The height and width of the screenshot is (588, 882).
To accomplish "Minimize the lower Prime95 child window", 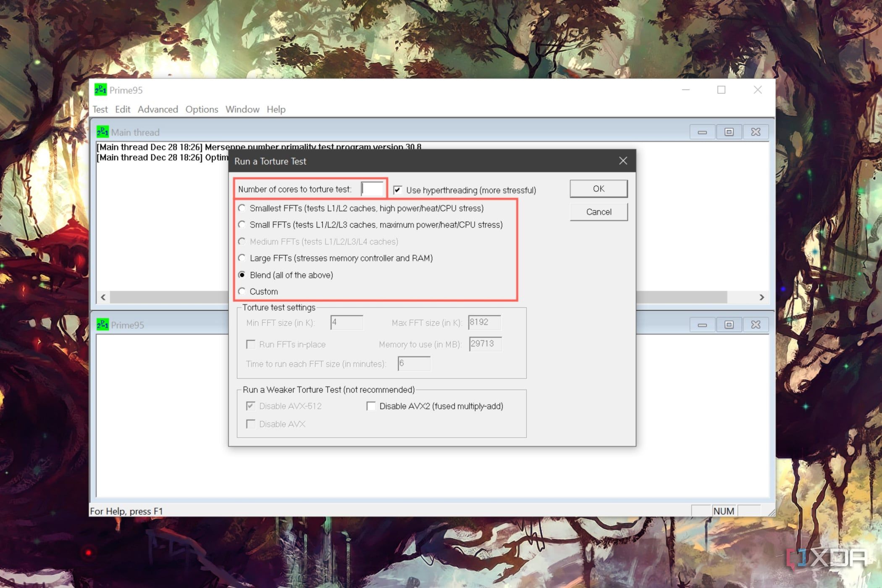I will click(x=702, y=325).
